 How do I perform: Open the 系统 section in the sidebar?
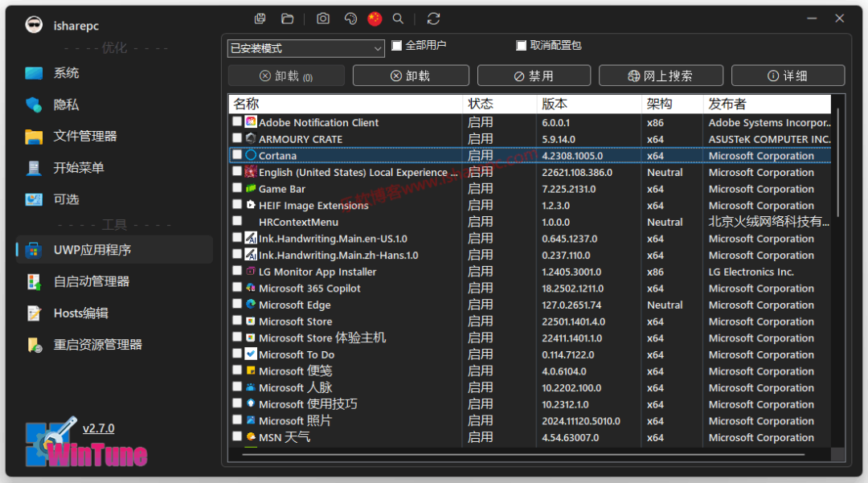click(x=114, y=73)
